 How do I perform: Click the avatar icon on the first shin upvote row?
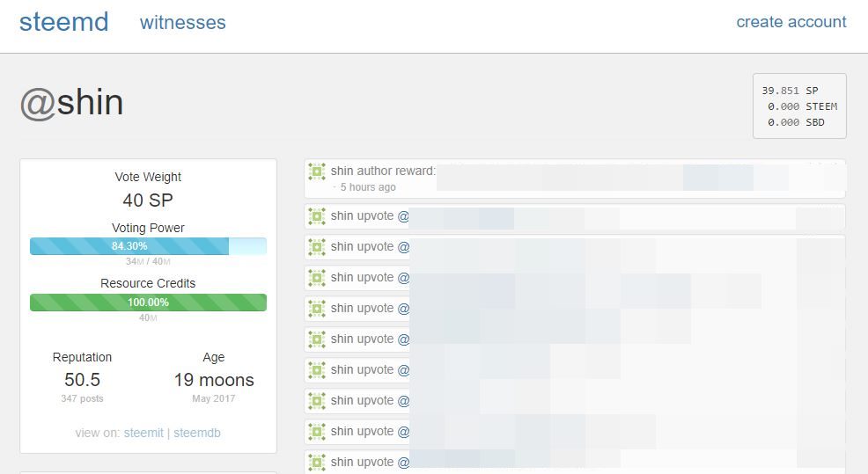click(x=317, y=216)
